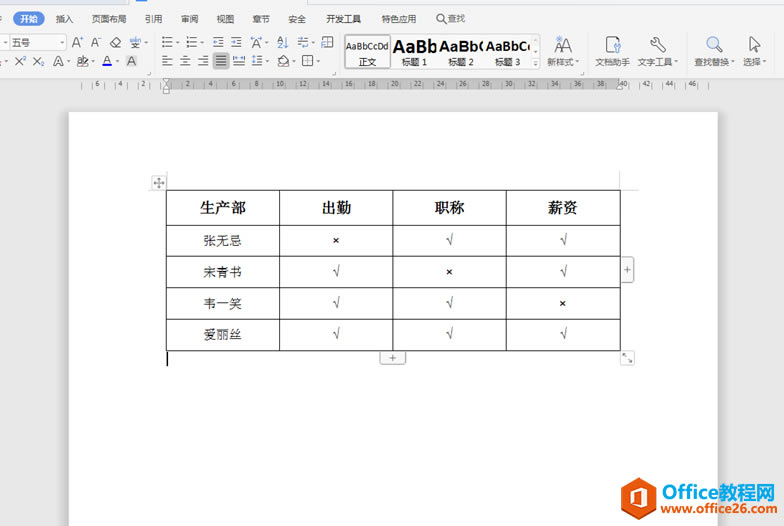Open the 引用 tab
This screenshot has width=784, height=526.
154,19
